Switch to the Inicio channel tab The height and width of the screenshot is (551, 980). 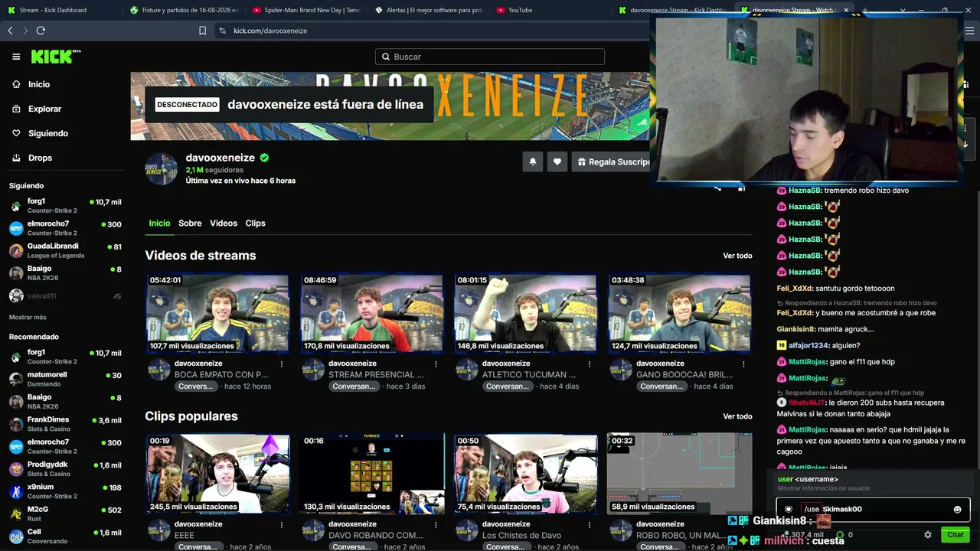159,223
